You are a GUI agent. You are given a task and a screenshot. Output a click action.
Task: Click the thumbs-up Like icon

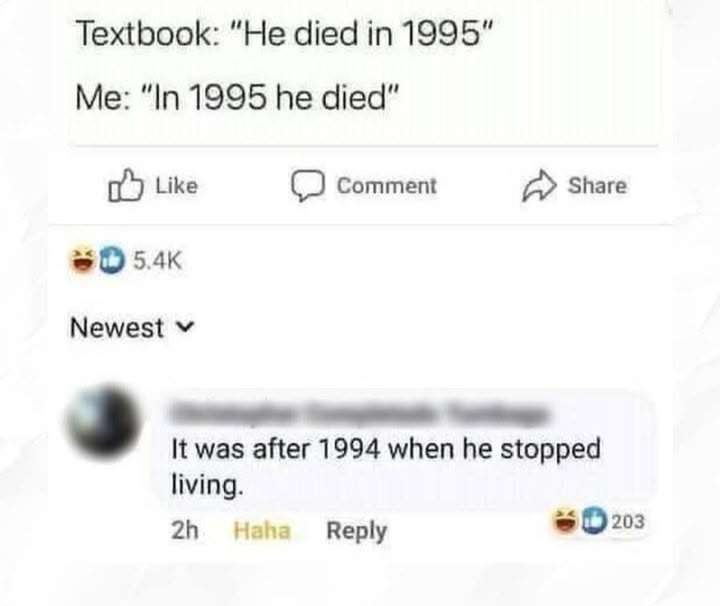(125, 185)
